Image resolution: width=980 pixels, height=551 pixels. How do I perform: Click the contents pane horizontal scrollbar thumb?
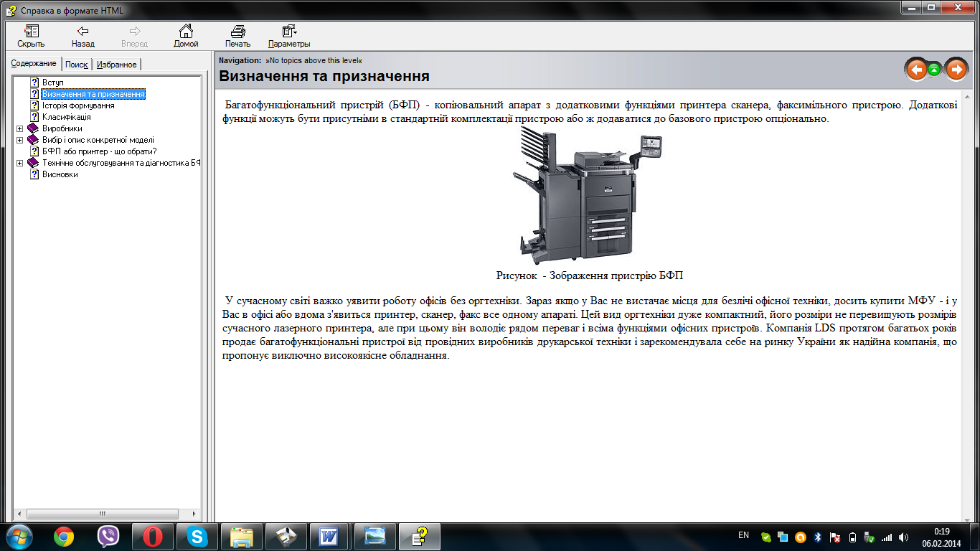pos(103,514)
